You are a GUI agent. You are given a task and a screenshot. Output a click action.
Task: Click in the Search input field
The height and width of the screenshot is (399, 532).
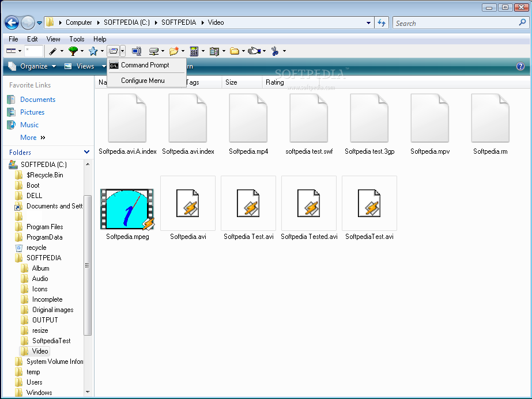pos(455,23)
